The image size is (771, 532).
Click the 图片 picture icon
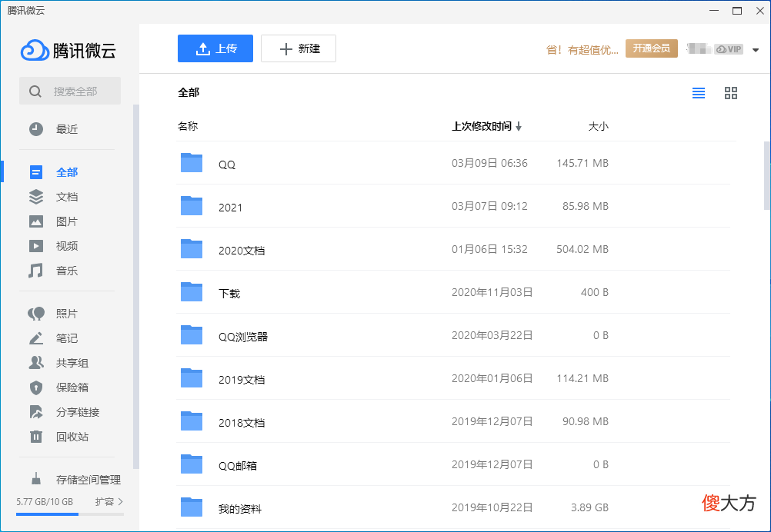pyautogui.click(x=36, y=221)
